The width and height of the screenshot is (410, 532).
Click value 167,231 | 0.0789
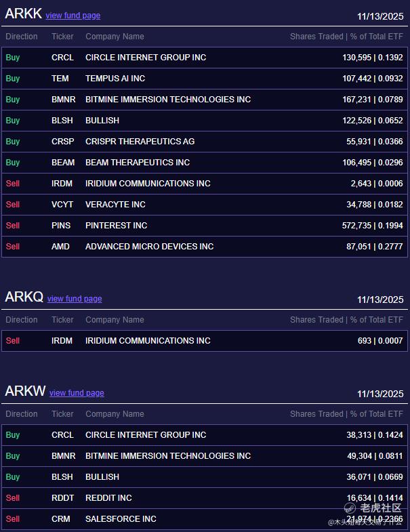[x=373, y=100]
